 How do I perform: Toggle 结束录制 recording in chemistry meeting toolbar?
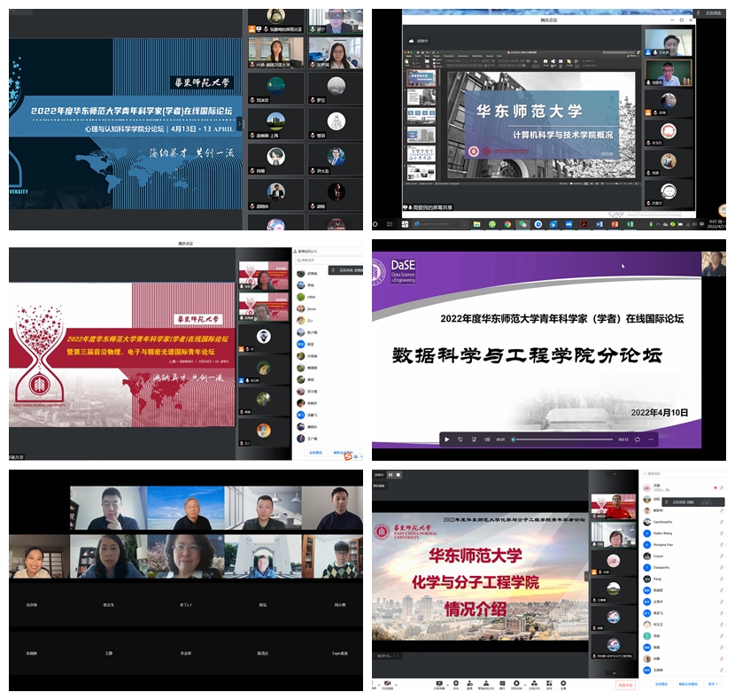tap(516, 685)
